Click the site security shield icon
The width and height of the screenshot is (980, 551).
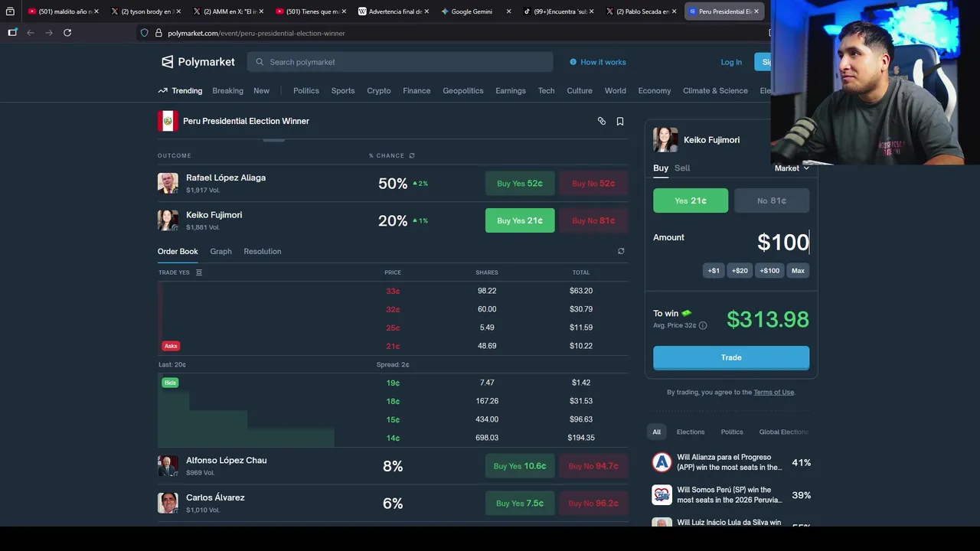tap(144, 33)
